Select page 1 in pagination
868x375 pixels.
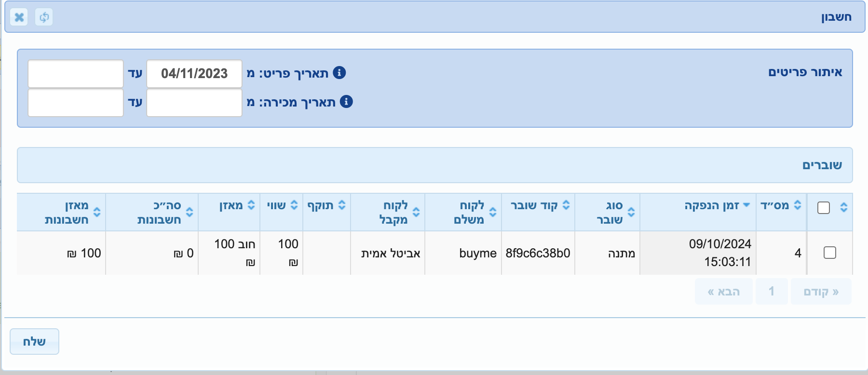(772, 292)
